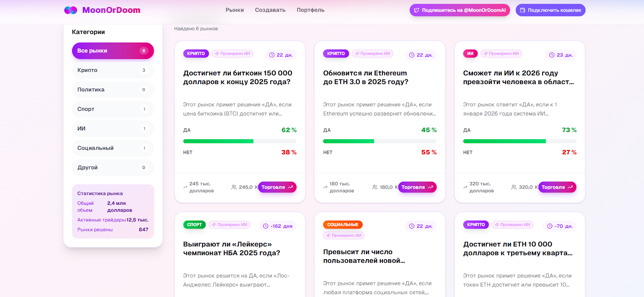This screenshot has width=644, height=297.
Task: Select the 'ИИ' category in sidebar
Action: [x=113, y=129]
